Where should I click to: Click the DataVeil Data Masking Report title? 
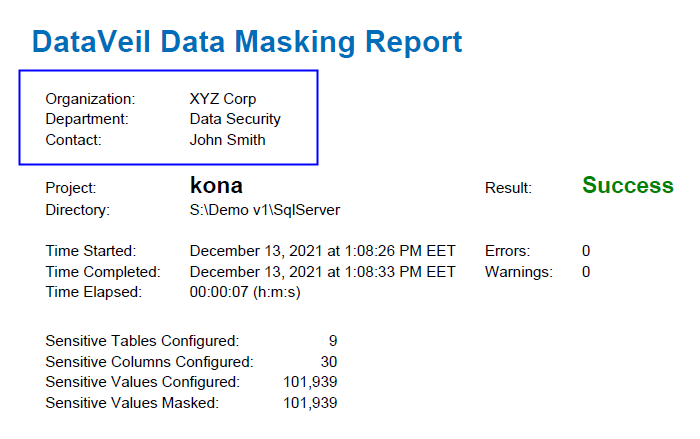[x=247, y=42]
